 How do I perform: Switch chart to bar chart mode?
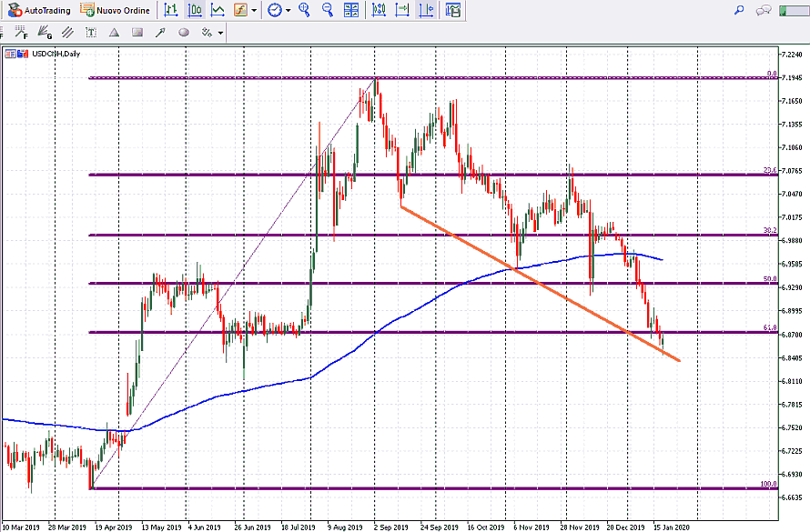click(171, 10)
